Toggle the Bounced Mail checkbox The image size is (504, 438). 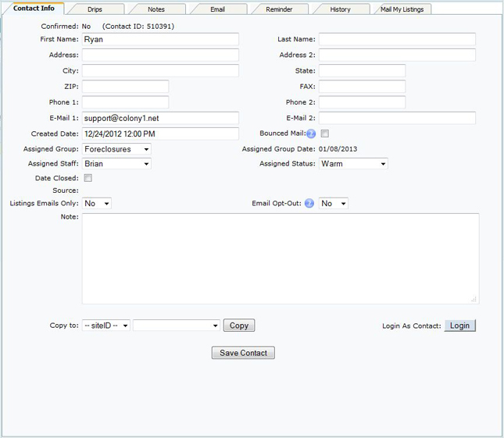(324, 134)
